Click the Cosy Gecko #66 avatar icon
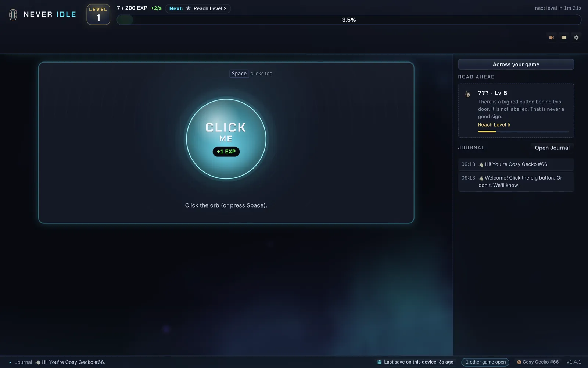This screenshot has width=588, height=368. pos(519,362)
